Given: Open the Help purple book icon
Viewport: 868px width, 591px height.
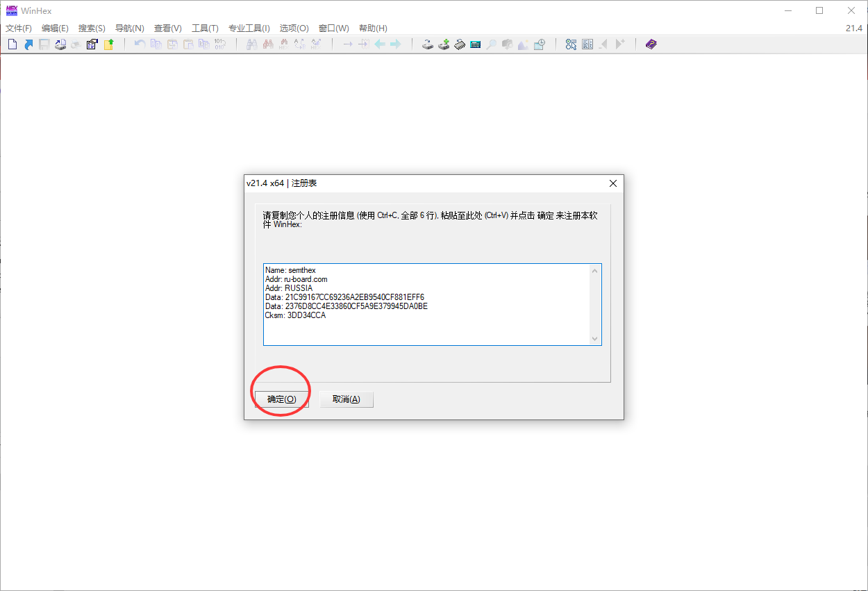Looking at the screenshot, I should click(651, 44).
